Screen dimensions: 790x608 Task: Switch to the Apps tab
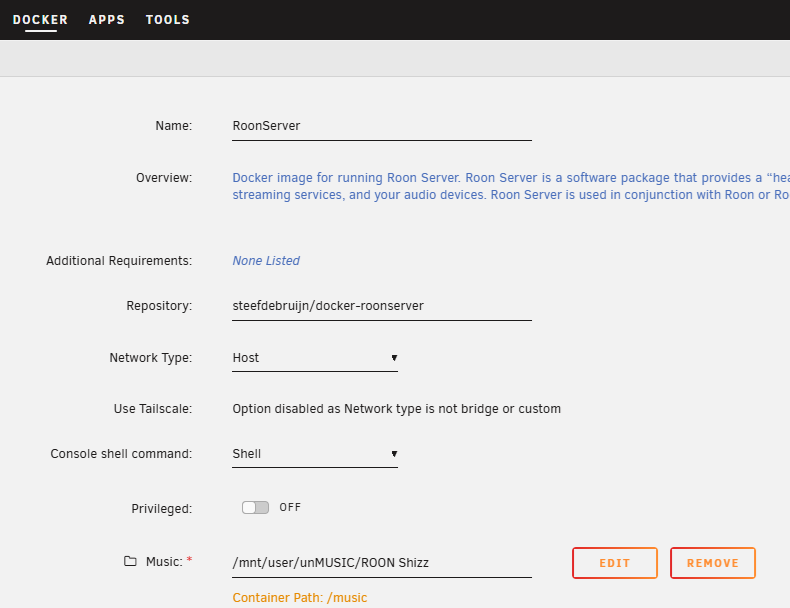pos(107,20)
